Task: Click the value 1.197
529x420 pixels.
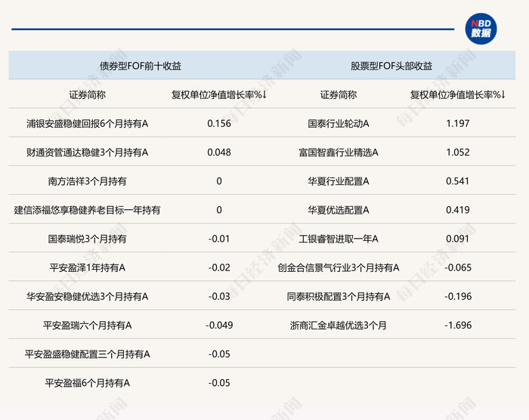Action: [457, 123]
